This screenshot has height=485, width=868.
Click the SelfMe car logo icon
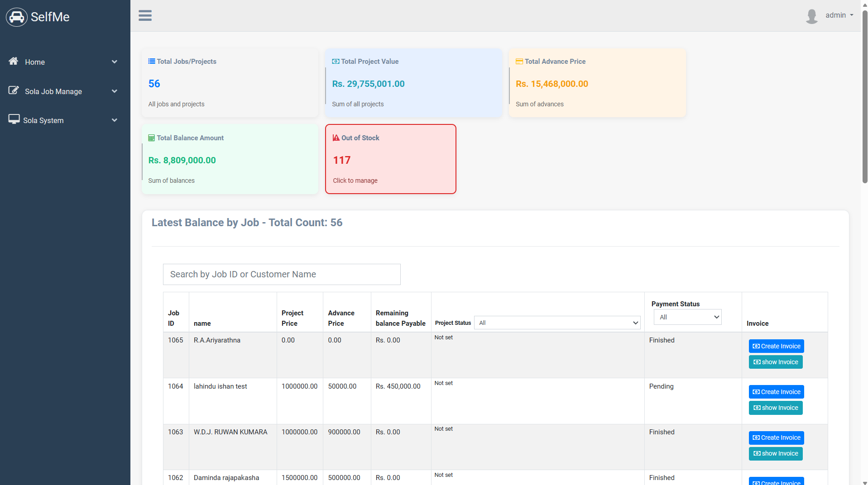click(x=17, y=17)
